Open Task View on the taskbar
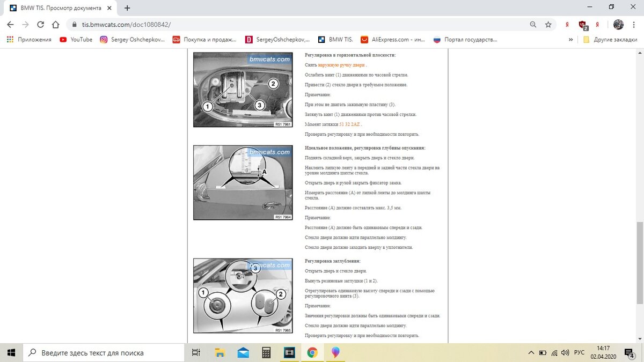The height and width of the screenshot is (362, 644). (x=196, y=352)
